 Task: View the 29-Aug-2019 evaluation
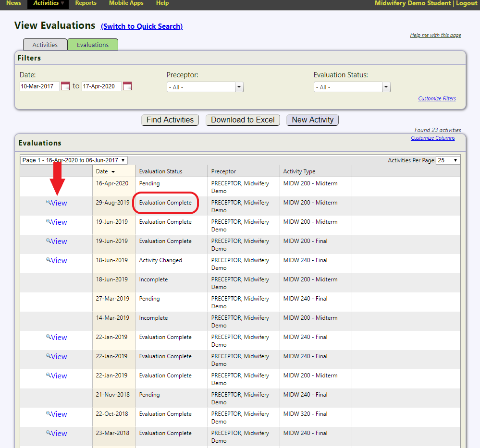tap(57, 203)
